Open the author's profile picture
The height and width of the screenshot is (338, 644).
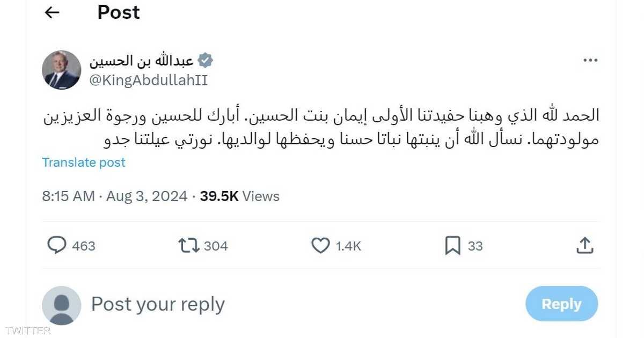click(62, 70)
